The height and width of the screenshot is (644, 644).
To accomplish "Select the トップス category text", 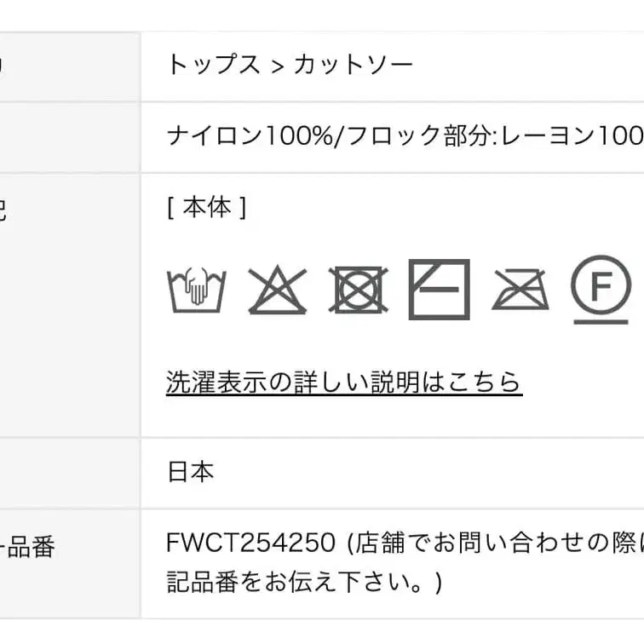I will click(213, 65).
